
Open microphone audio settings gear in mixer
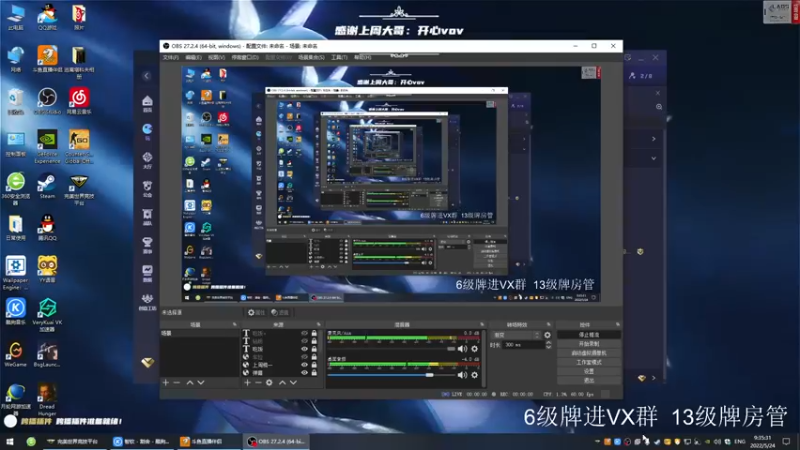pos(474,349)
